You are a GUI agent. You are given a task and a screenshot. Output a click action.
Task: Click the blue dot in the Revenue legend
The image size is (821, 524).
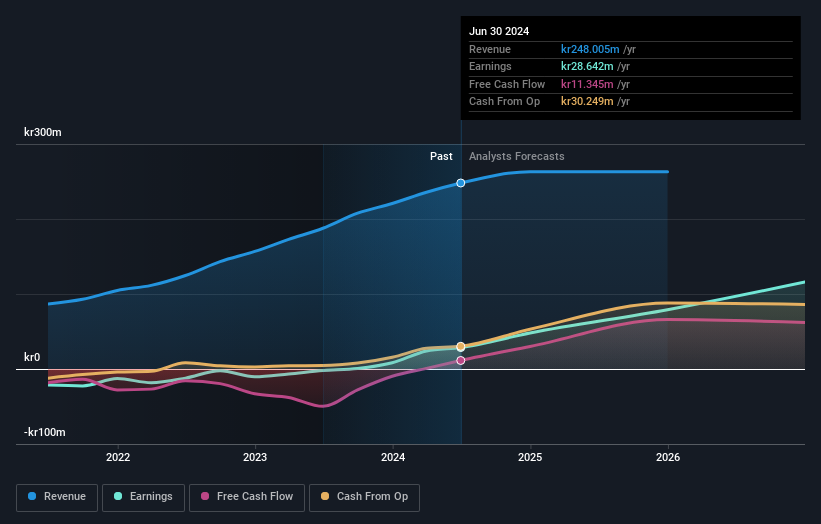pyautogui.click(x=32, y=496)
